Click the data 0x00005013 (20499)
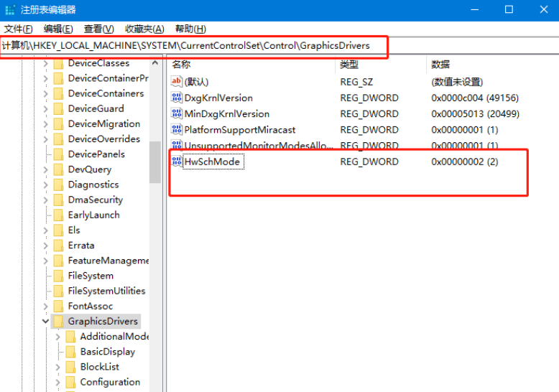559x392 pixels. tap(475, 113)
